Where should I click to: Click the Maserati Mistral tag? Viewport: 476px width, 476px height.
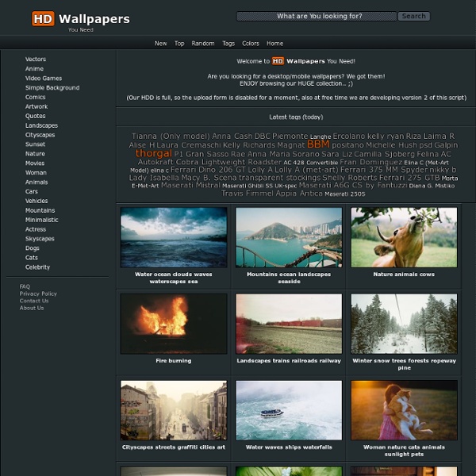pyautogui.click(x=190, y=185)
